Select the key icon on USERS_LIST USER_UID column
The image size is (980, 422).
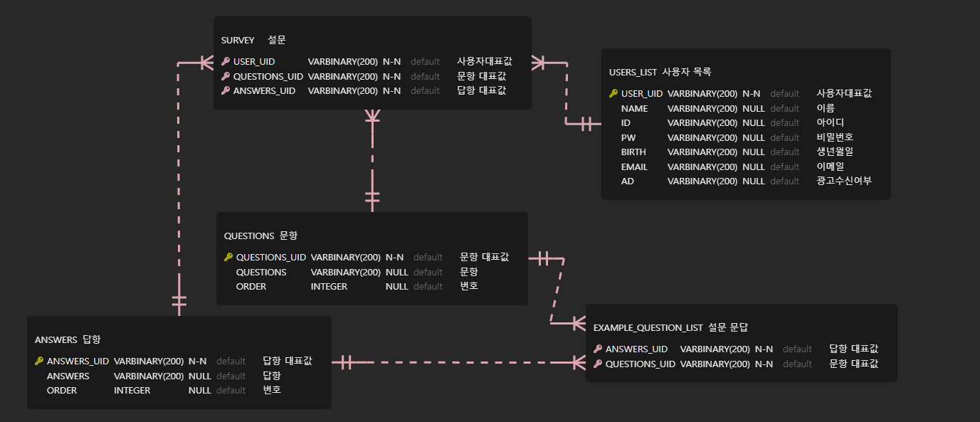click(x=613, y=93)
